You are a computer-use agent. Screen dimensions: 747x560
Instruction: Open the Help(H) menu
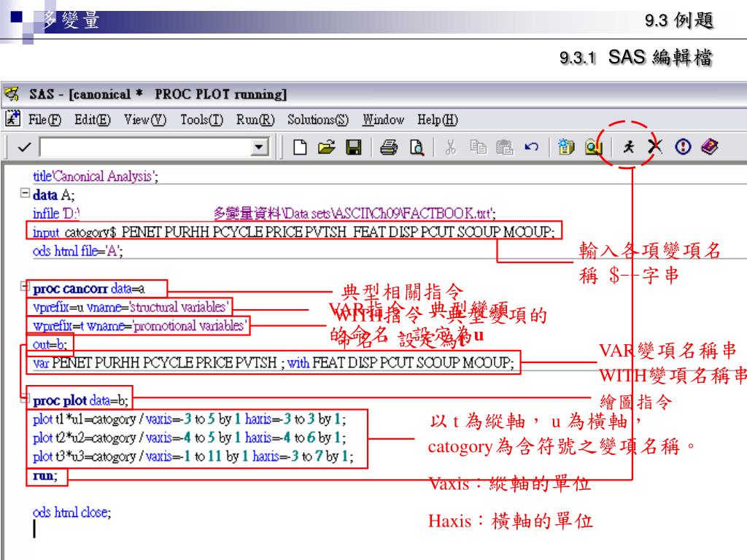(438, 120)
